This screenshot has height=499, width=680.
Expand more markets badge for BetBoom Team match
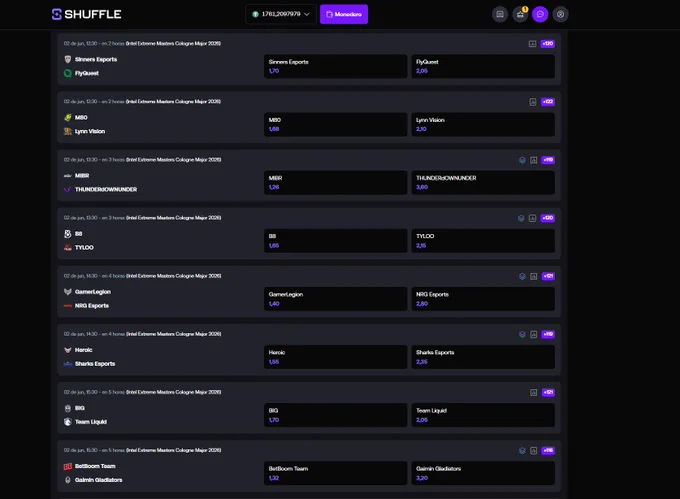548,450
